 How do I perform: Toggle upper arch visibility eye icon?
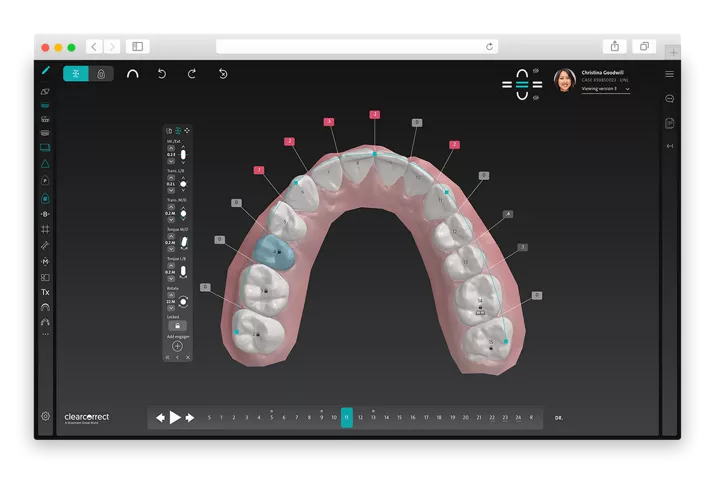coord(536,71)
